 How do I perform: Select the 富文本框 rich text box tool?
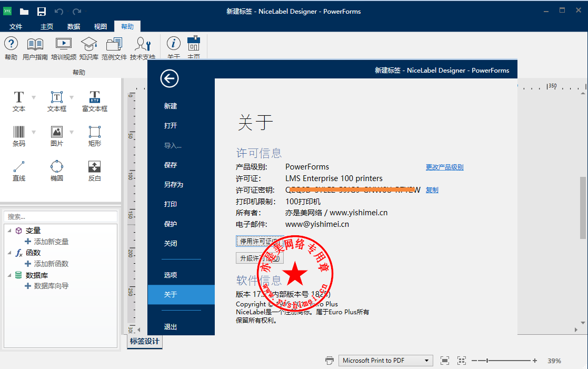(95, 101)
